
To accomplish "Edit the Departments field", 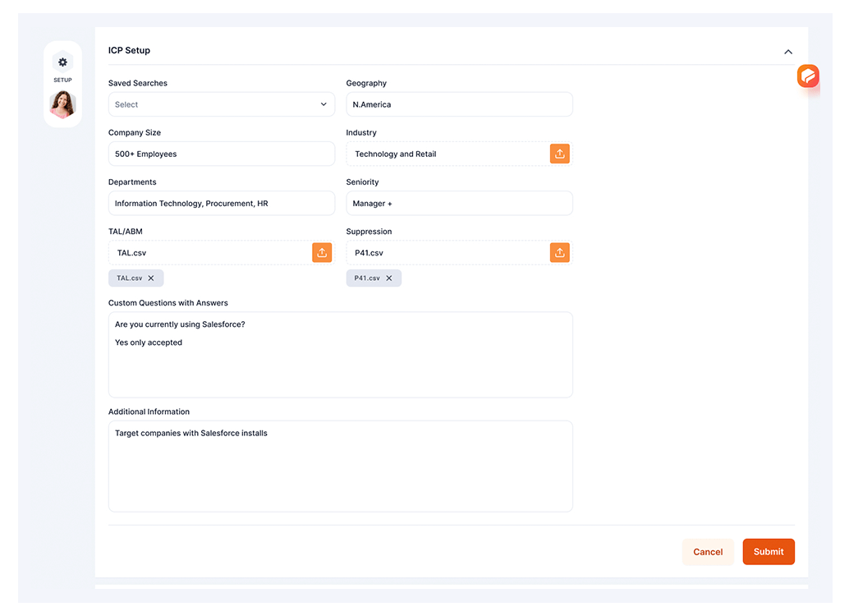I will click(221, 203).
